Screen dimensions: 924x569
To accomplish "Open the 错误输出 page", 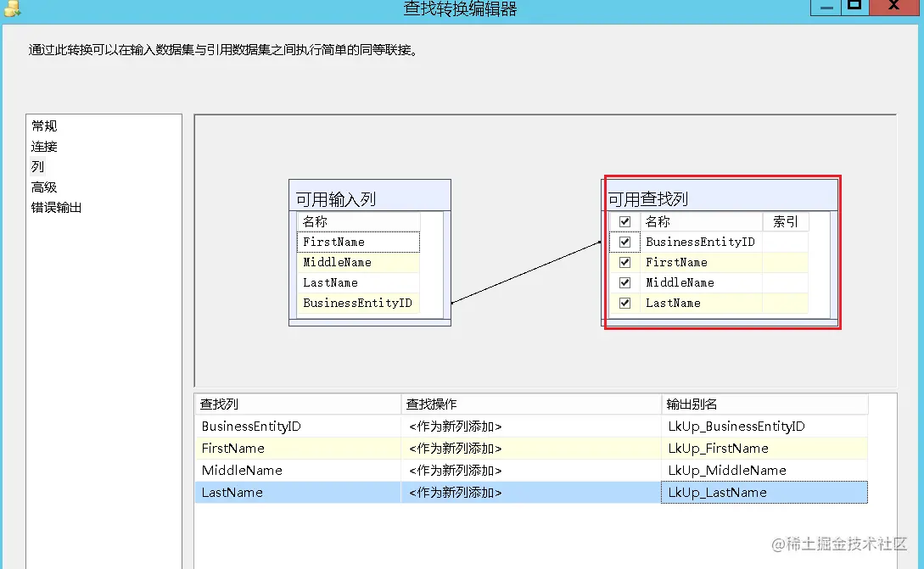I will click(x=57, y=208).
